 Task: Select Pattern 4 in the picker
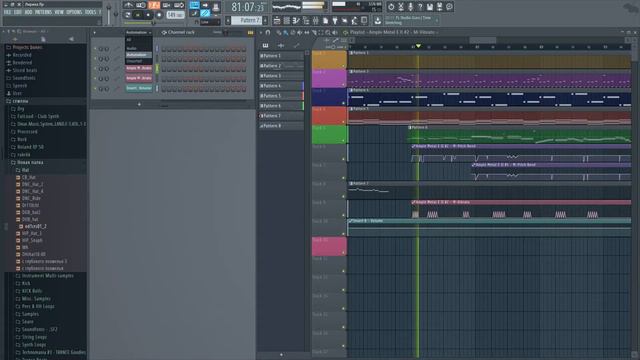281,86
